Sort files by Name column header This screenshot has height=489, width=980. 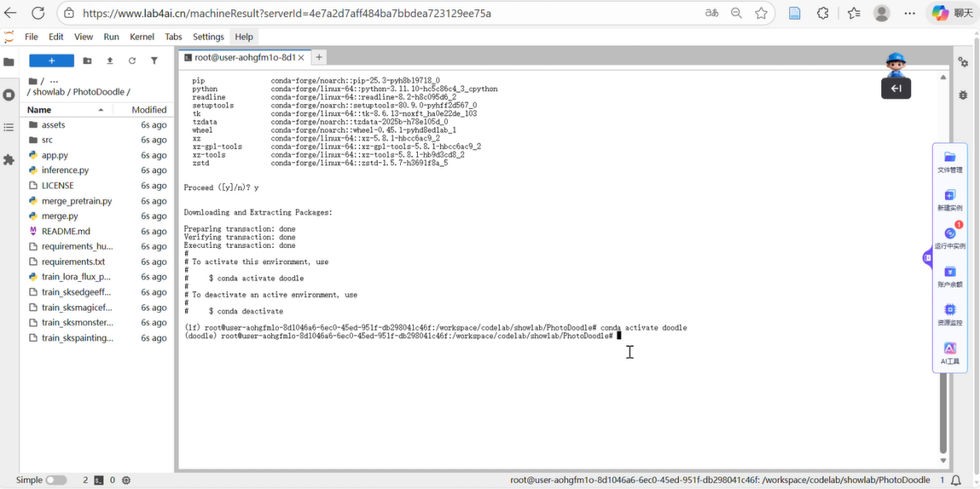(x=66, y=110)
